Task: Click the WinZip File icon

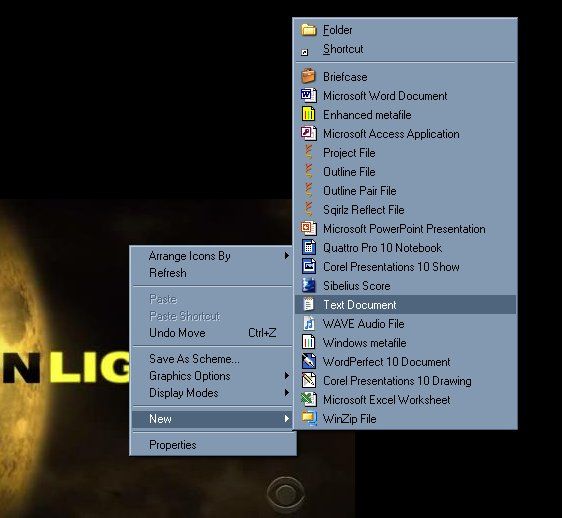Action: [309, 418]
